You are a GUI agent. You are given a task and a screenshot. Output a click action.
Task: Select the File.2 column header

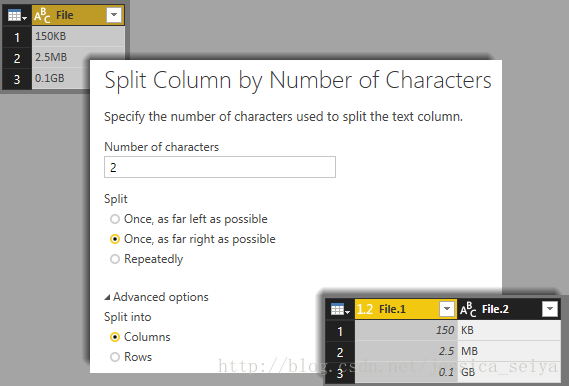point(509,309)
